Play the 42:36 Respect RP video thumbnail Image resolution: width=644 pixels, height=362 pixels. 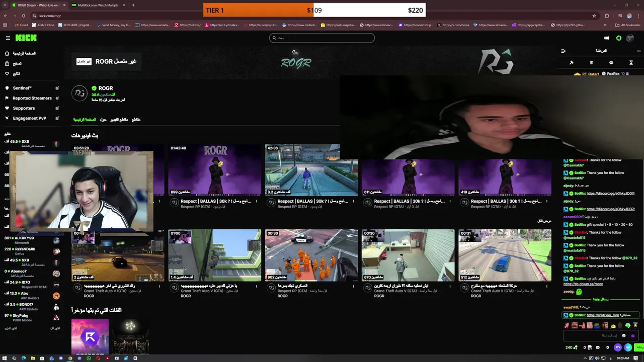311,170
